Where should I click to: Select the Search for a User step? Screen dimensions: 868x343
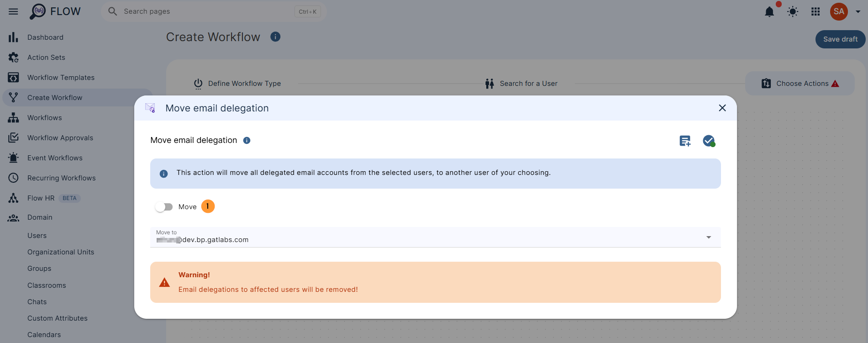[x=521, y=84]
